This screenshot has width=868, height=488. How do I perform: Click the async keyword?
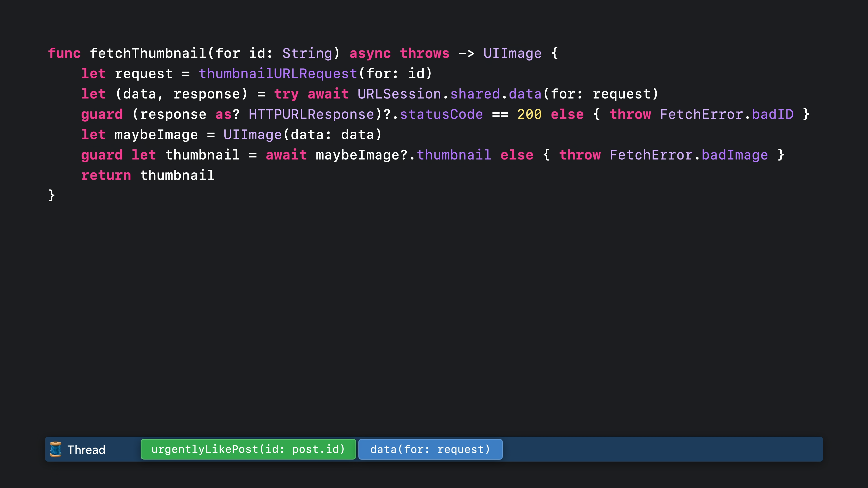[370, 53]
